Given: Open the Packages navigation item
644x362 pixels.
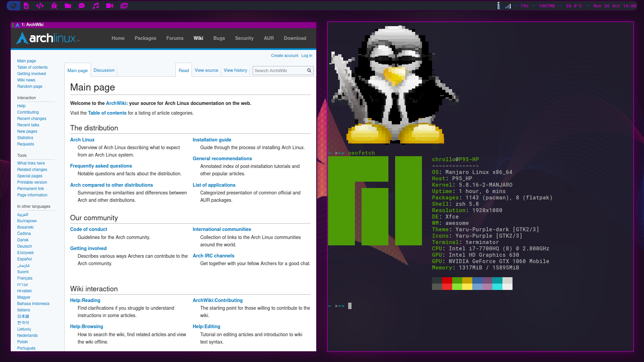Looking at the screenshot, I should (x=145, y=38).
